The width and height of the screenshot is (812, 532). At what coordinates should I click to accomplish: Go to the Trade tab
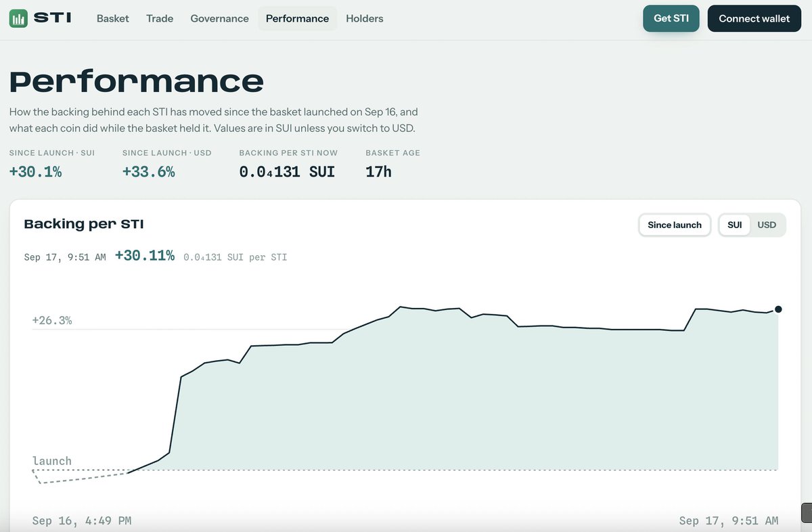[160, 18]
